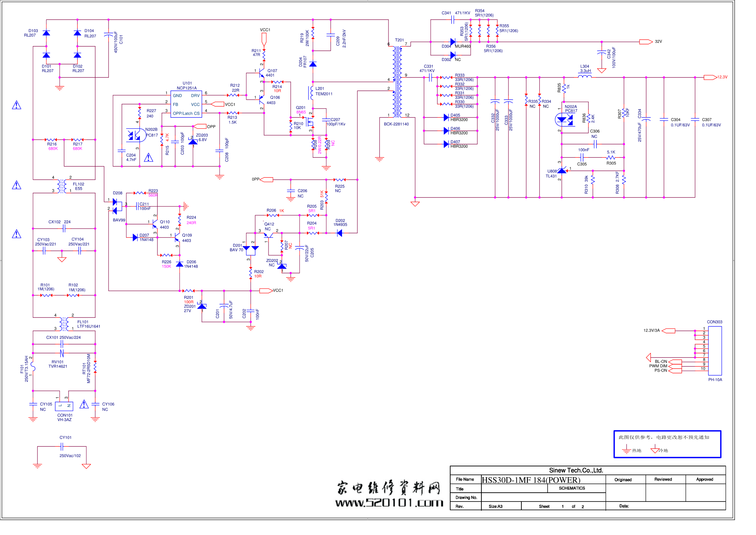Click the CX101 250Vac/224 capacitor symbol
The height and width of the screenshot is (535, 756).
point(62,344)
